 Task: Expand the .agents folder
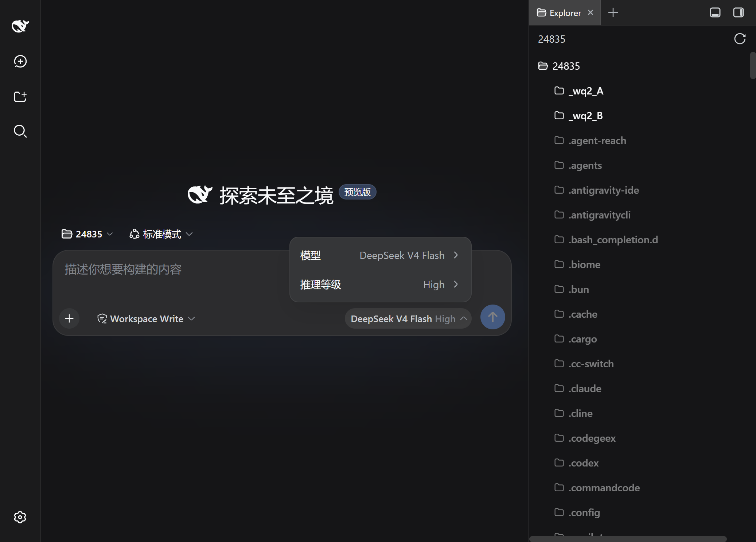578,165
